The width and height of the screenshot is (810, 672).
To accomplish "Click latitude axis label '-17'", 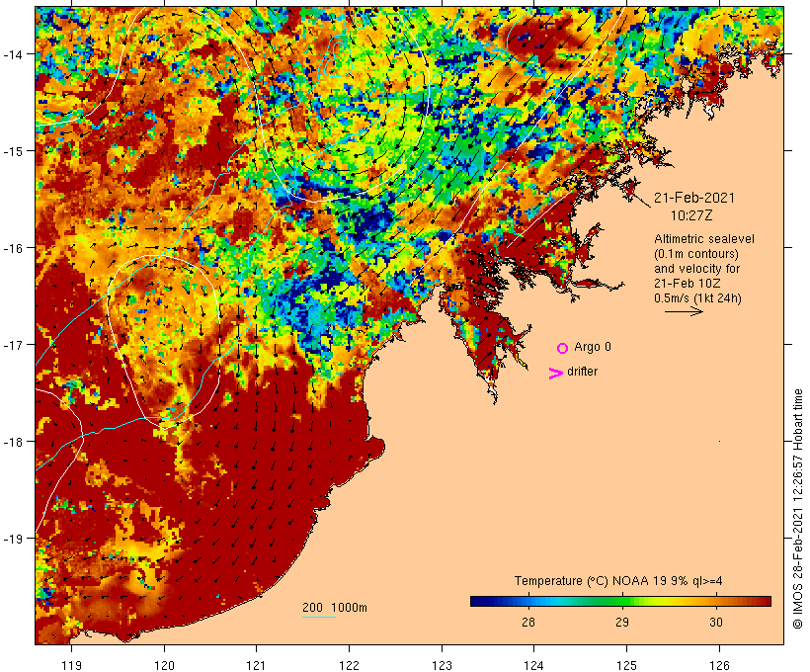I will pos(13,344).
